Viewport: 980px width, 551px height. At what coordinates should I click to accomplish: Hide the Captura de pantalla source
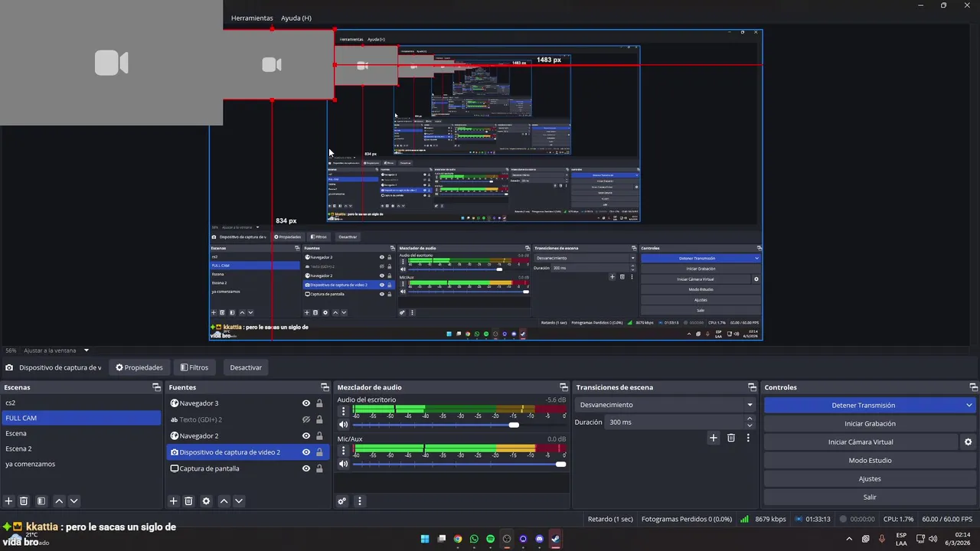[x=306, y=468]
